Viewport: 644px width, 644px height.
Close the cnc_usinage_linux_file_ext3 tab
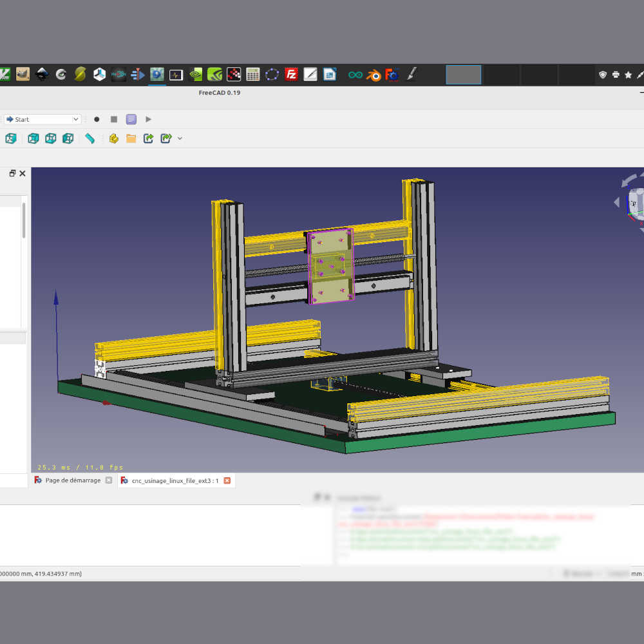point(227,480)
